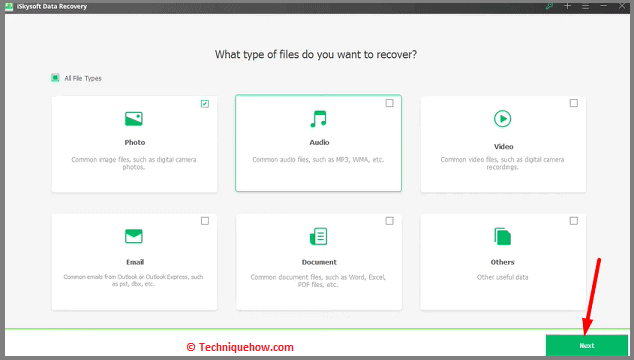The height and width of the screenshot is (360, 634).
Task: Open the hamburger menu in title bar
Action: [585, 6]
